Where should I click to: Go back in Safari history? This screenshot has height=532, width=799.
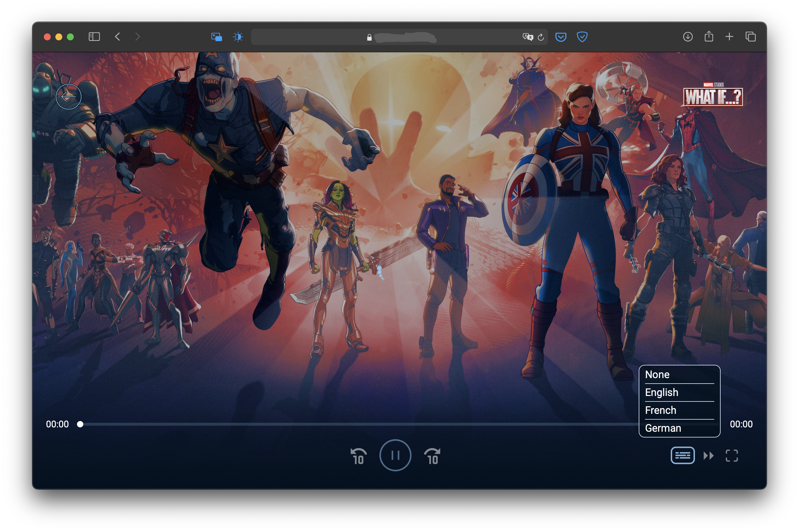(x=117, y=37)
